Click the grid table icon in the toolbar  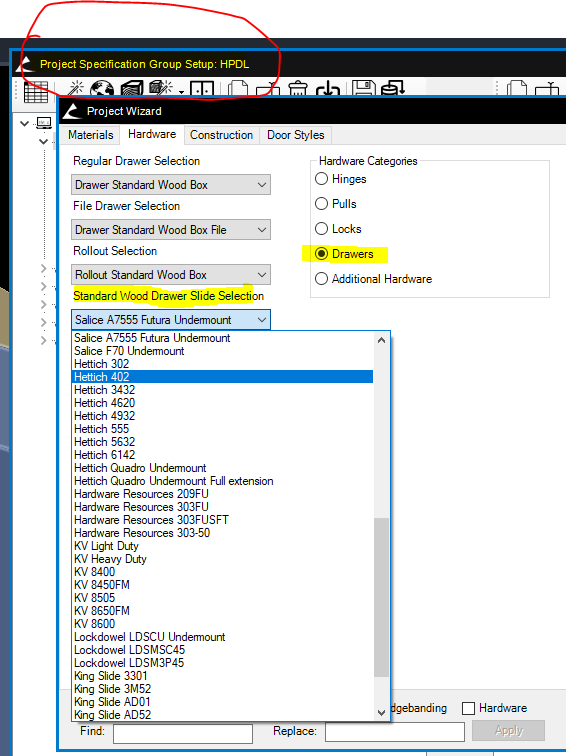[x=36, y=91]
